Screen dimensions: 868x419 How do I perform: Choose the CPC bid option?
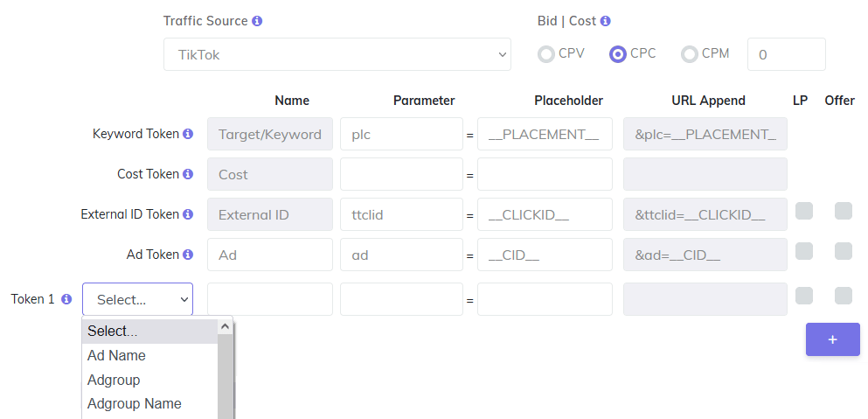pos(618,54)
